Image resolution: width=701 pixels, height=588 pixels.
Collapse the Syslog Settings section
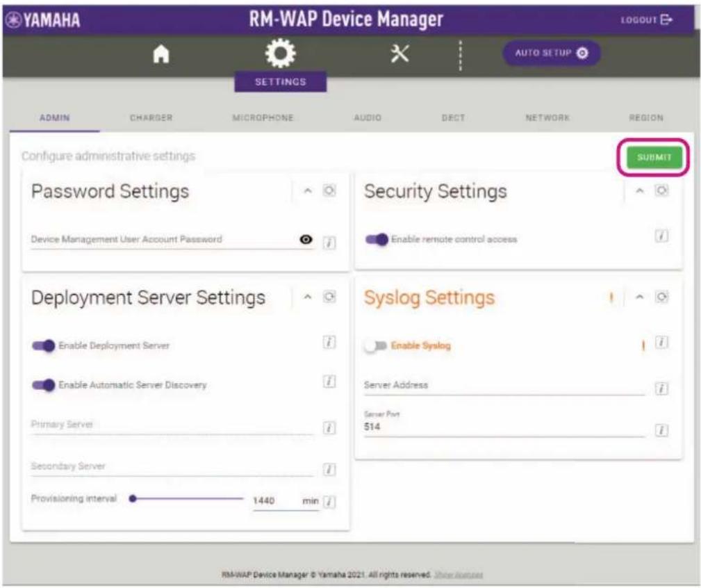(x=640, y=297)
